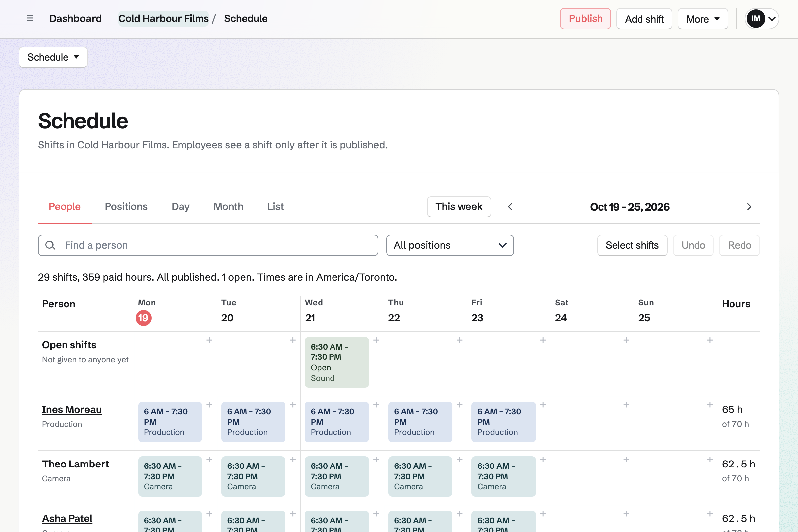Open the Schedule dropdown below the header

(53, 57)
